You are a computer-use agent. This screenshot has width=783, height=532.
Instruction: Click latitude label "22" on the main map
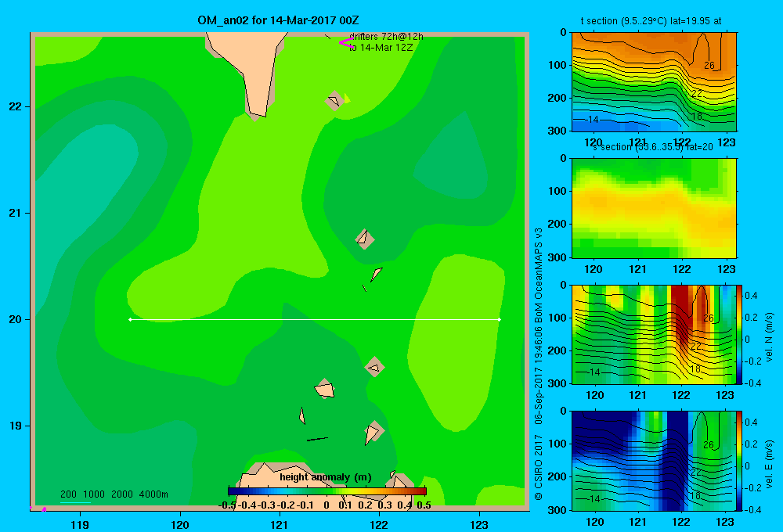tap(15, 107)
